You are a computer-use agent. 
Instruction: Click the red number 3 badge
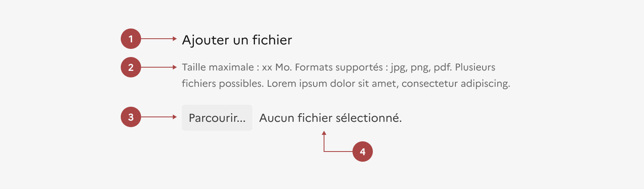click(131, 117)
